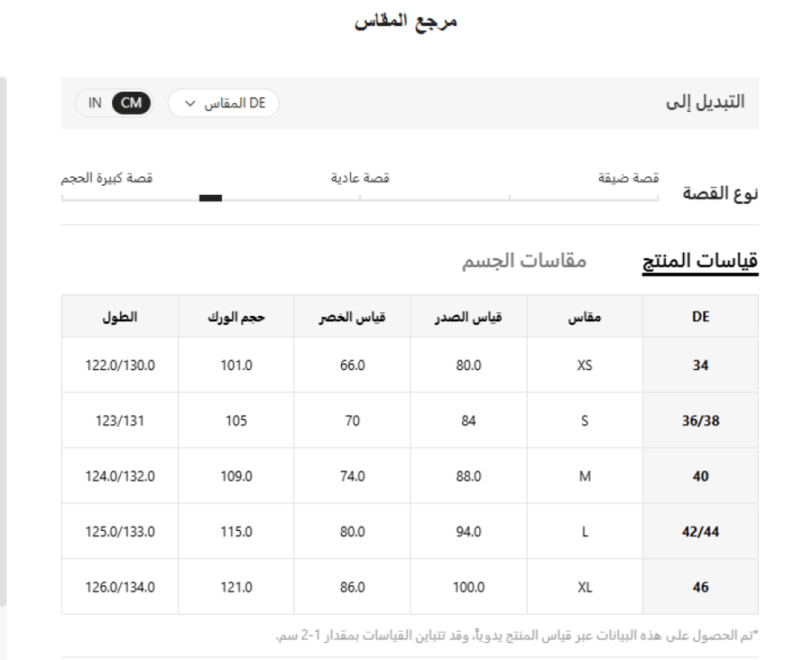This screenshot has width=812, height=660.
Task: Click the 66.0 waist value
Action: (x=352, y=366)
